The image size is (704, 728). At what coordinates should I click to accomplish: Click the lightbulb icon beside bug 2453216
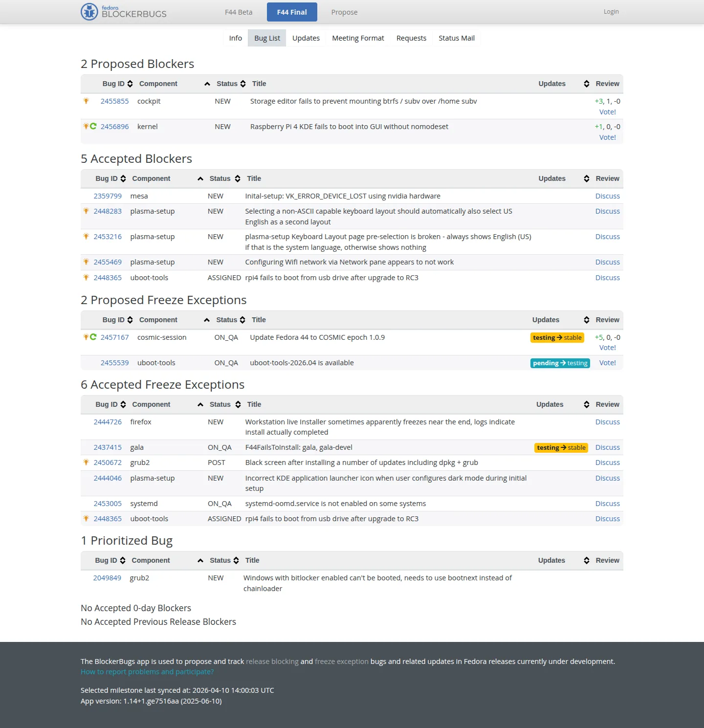(x=86, y=236)
